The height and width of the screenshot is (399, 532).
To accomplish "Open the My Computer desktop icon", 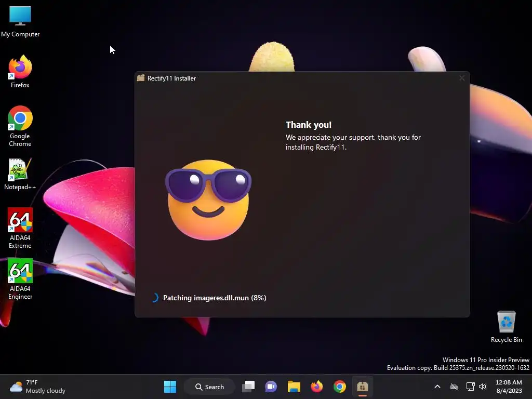I will pyautogui.click(x=20, y=21).
